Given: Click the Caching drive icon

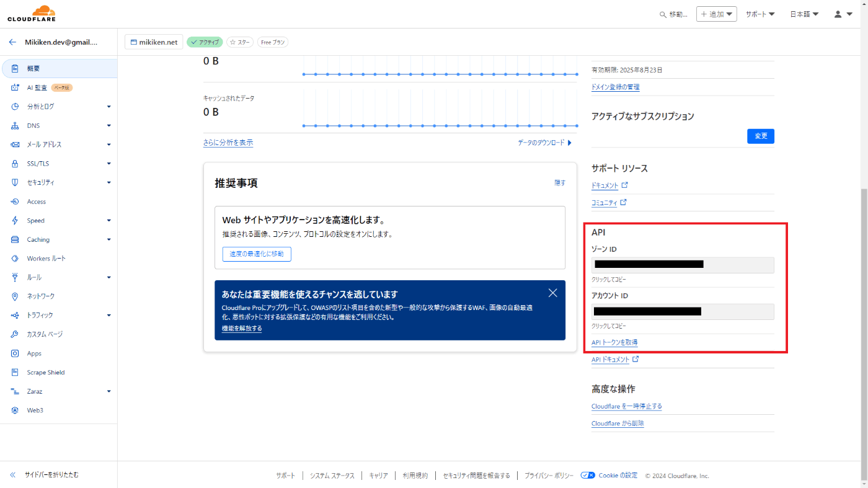Looking at the screenshot, I should point(15,239).
